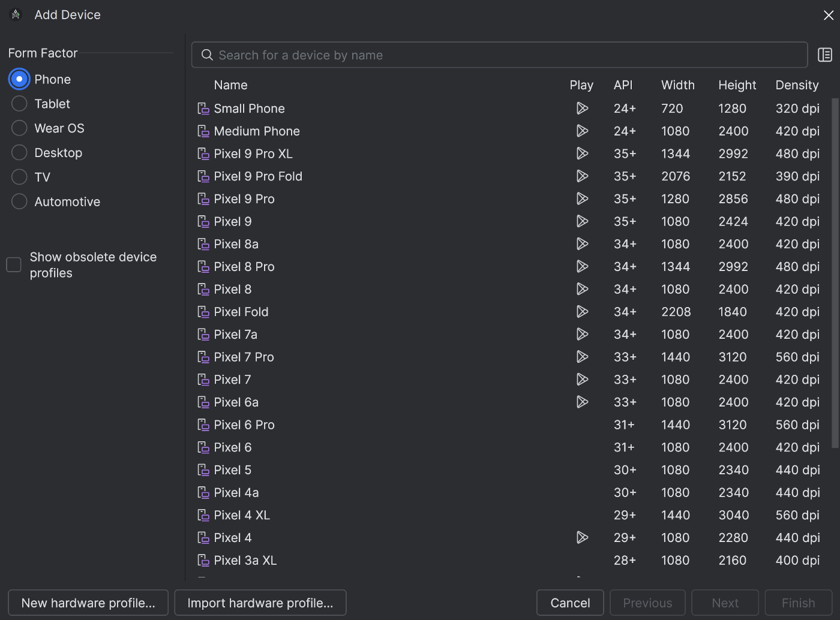
Task: Click the device icon beside Pixel Fold
Action: click(x=203, y=312)
